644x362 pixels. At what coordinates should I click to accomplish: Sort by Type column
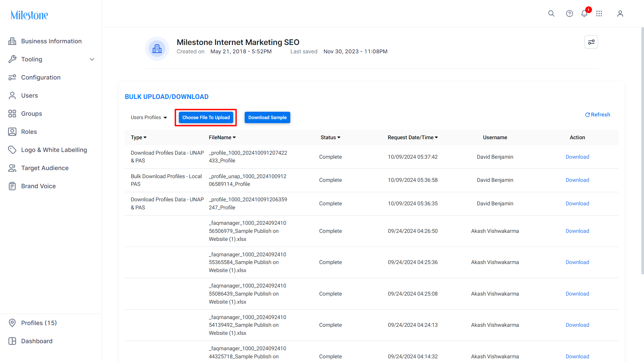(x=139, y=137)
